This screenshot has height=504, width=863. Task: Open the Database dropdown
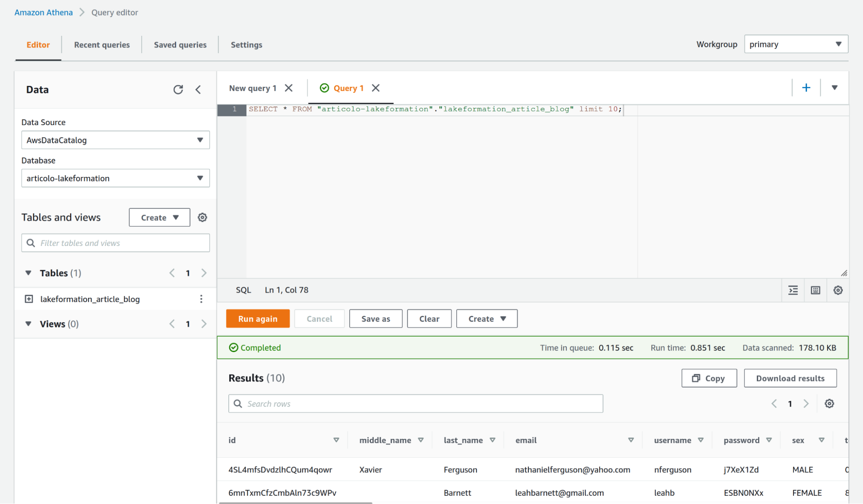116,178
